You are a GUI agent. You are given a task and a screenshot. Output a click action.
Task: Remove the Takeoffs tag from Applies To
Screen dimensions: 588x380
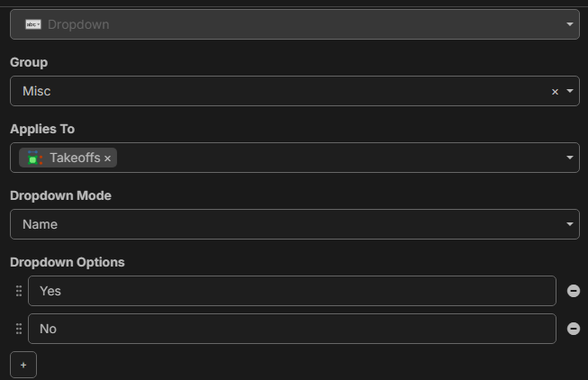[x=108, y=158]
